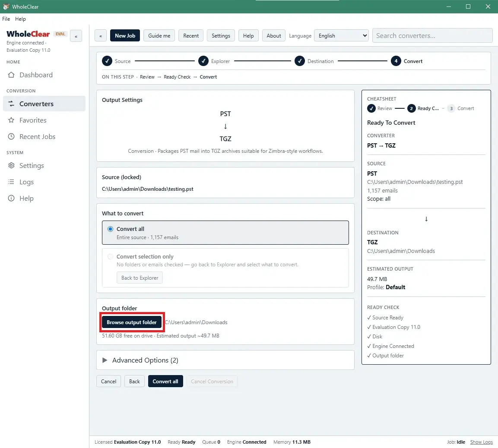Open Settings gear icon in sidebar
498x448 pixels.
pyautogui.click(x=11, y=166)
